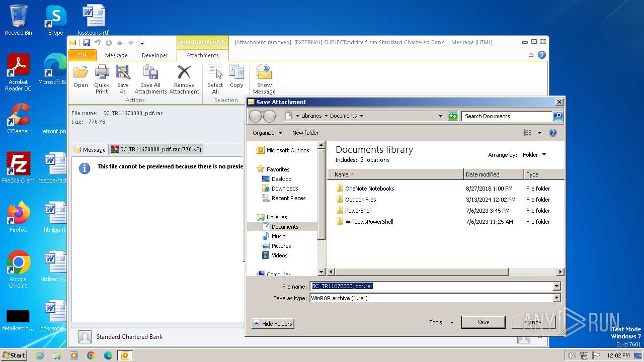
Task: Sort by the Name column header
Action: [395, 174]
